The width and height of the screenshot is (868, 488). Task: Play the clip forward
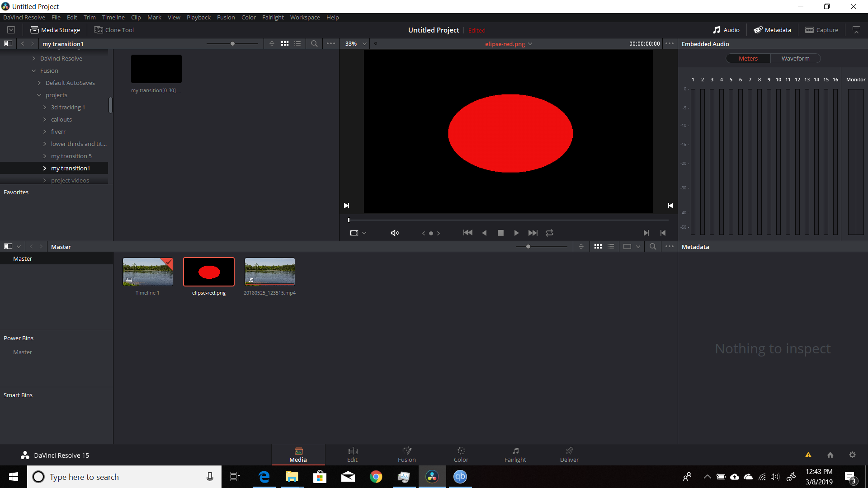(x=516, y=233)
